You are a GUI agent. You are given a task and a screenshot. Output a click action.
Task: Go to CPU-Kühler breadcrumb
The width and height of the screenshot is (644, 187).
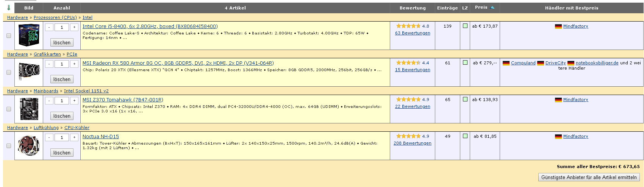pos(77,128)
